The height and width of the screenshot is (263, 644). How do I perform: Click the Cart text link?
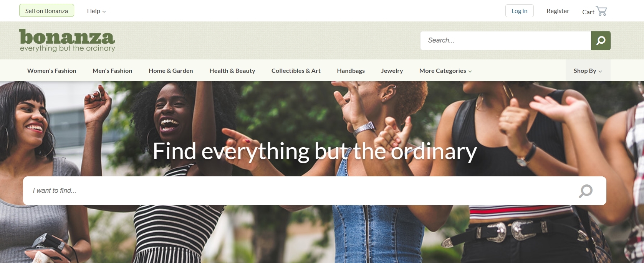588,12
